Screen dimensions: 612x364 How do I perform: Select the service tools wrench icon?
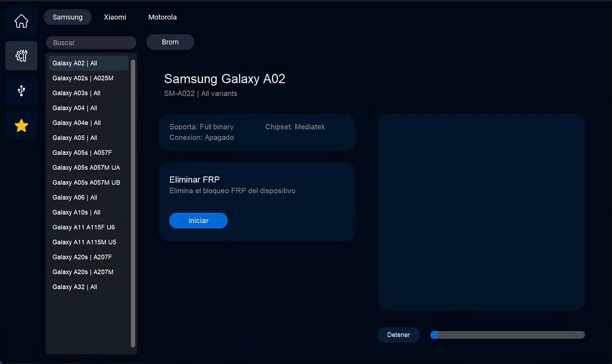click(x=21, y=56)
